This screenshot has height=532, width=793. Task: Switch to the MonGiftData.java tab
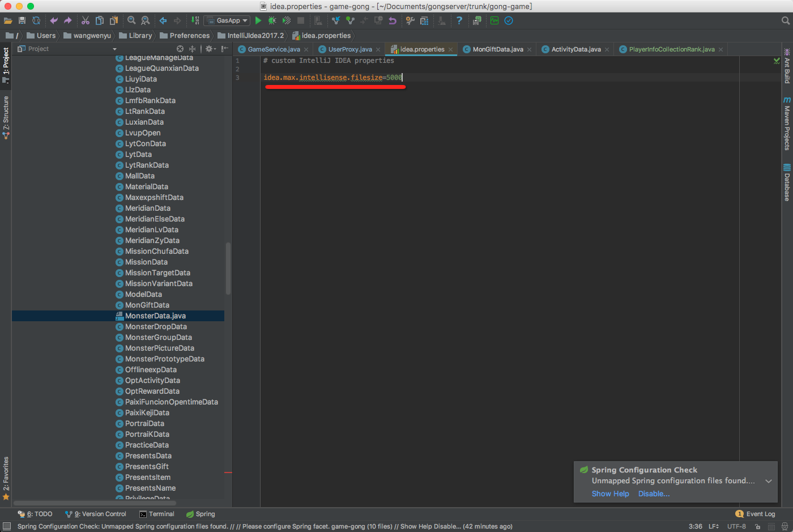tap(497, 49)
